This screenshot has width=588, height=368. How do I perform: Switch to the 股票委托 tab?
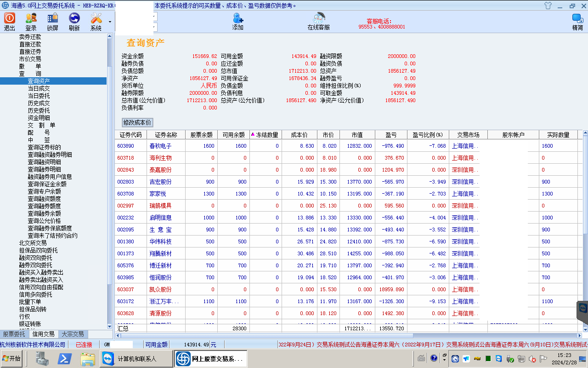click(14, 334)
